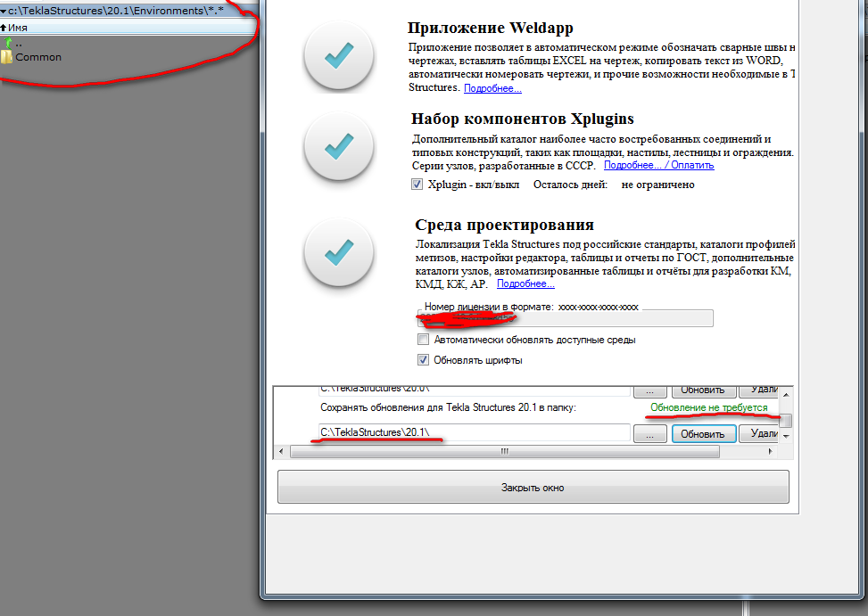Screen dimensions: 868x616
Task: Click the horizontal scrollbar thumb in update list
Action: pos(505,452)
